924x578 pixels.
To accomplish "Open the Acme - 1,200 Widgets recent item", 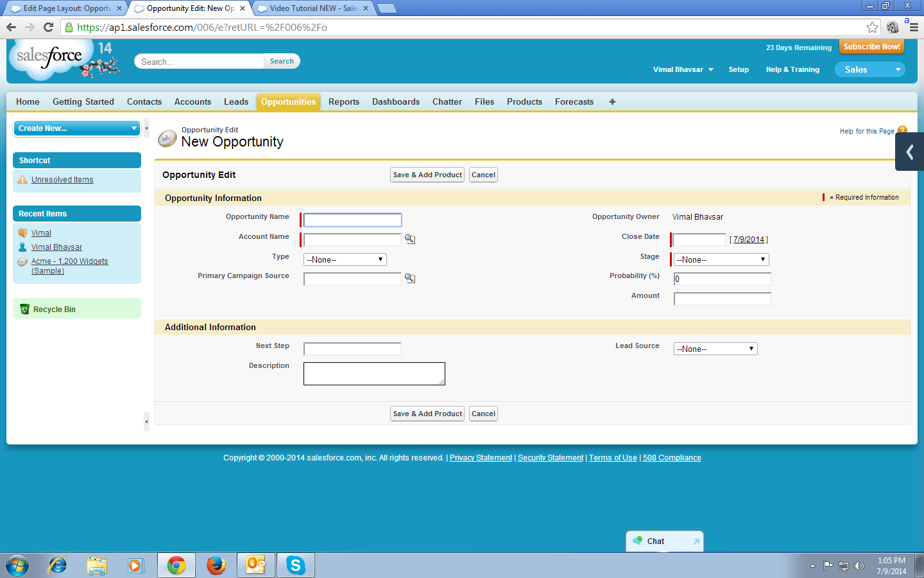I will (x=70, y=266).
